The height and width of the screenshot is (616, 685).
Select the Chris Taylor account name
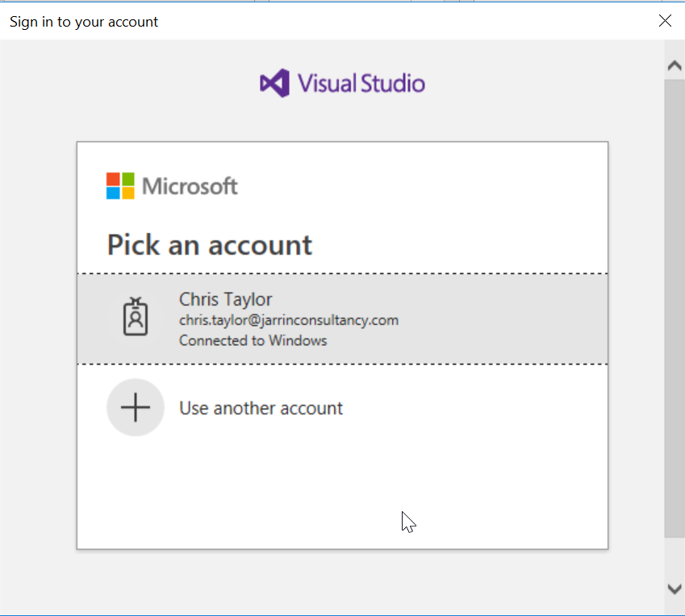pyautogui.click(x=225, y=299)
